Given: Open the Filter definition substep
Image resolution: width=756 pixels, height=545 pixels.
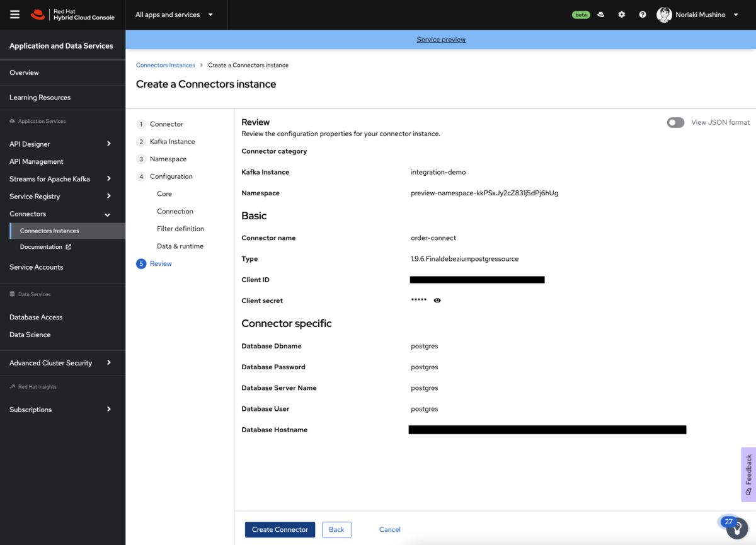Looking at the screenshot, I should pos(180,229).
